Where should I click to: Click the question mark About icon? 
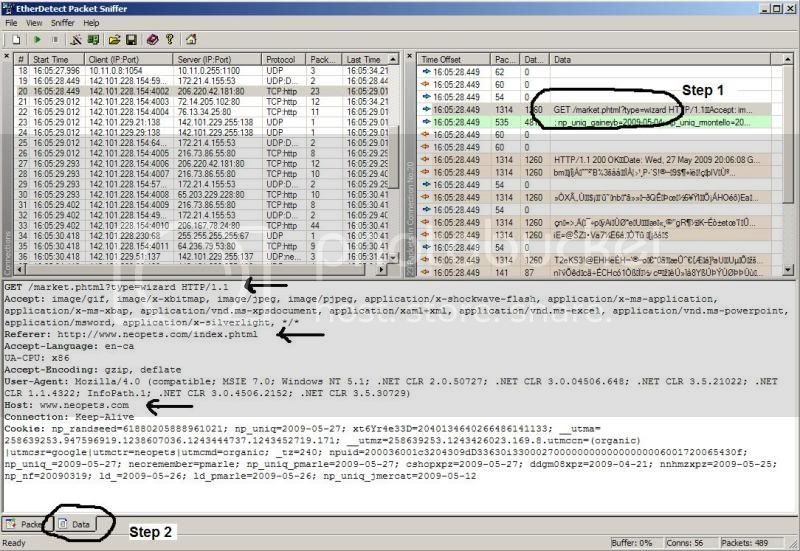(x=170, y=40)
